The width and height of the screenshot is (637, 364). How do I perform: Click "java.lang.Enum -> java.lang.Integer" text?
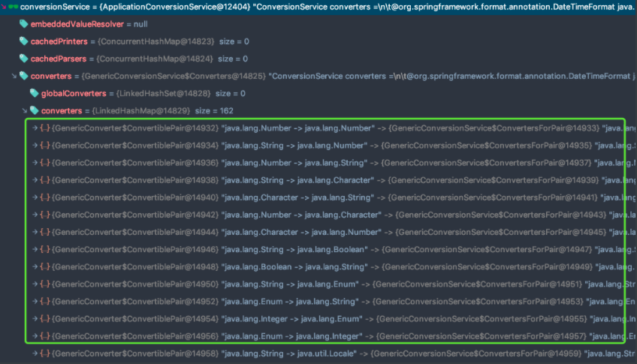click(292, 336)
